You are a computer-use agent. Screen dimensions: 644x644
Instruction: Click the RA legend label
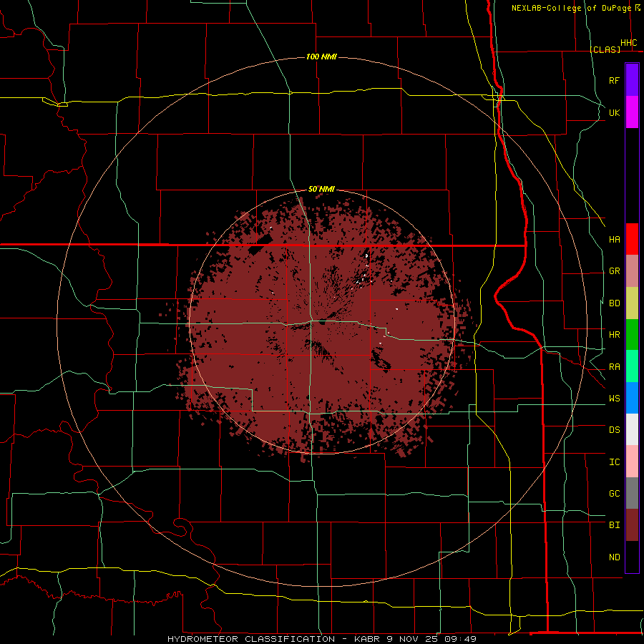615,367
